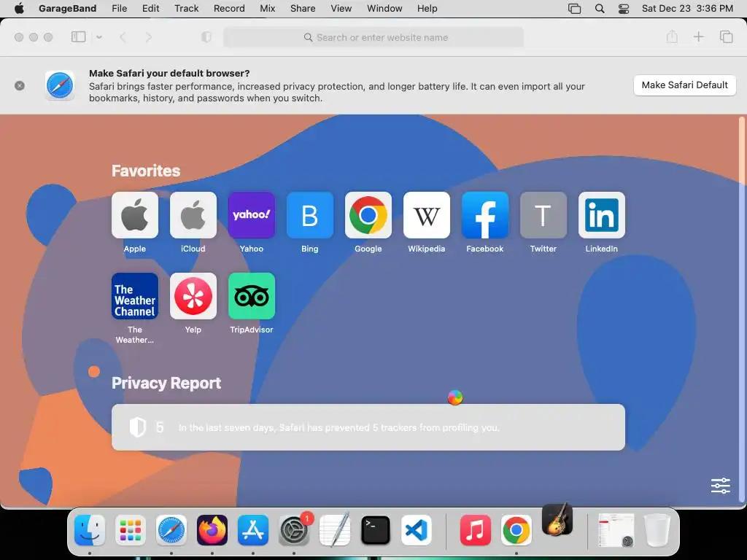Open the Twitter favorite

coord(543,215)
